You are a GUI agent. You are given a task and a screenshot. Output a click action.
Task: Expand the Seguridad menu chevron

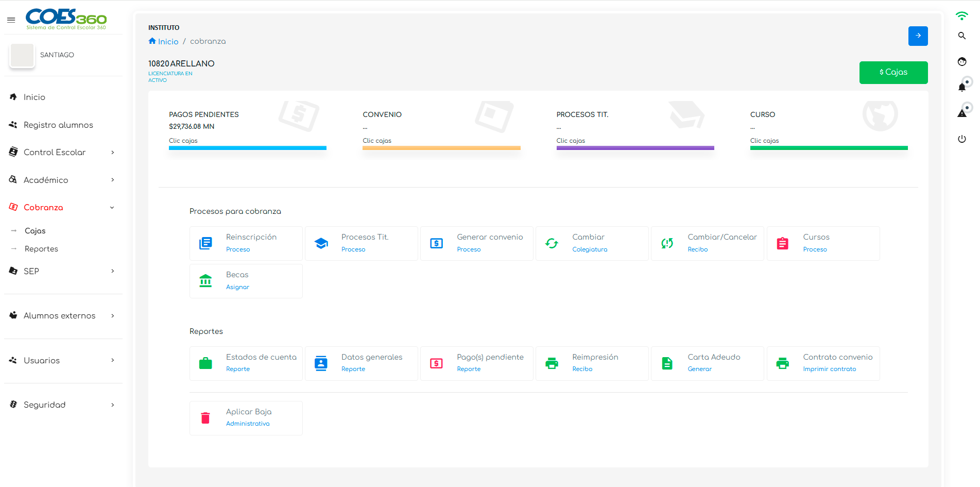coord(112,405)
